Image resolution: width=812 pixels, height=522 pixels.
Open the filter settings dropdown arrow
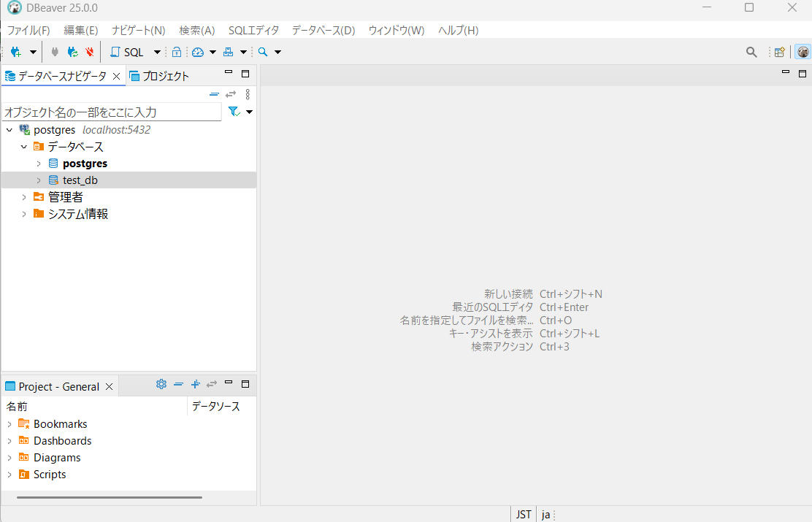click(x=250, y=112)
